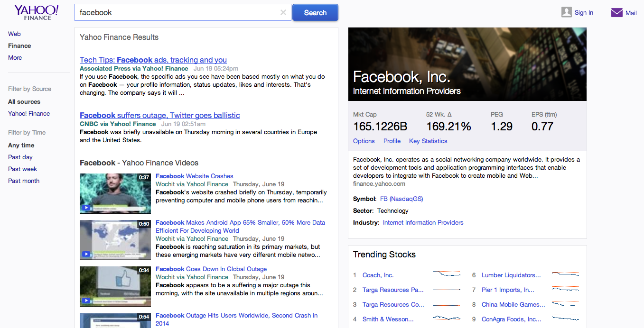Open Facebook Makes Android App Smaller title
Screen dimensions: 644x328
(x=241, y=227)
